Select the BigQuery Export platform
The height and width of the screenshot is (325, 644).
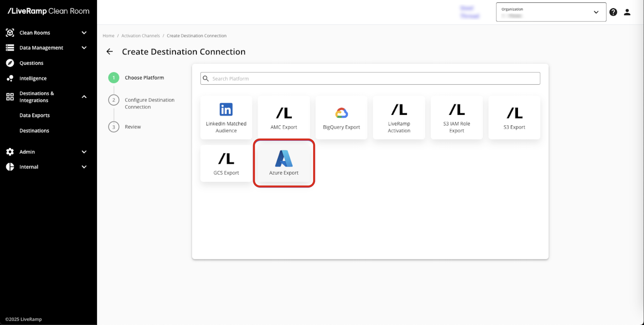coord(341,117)
